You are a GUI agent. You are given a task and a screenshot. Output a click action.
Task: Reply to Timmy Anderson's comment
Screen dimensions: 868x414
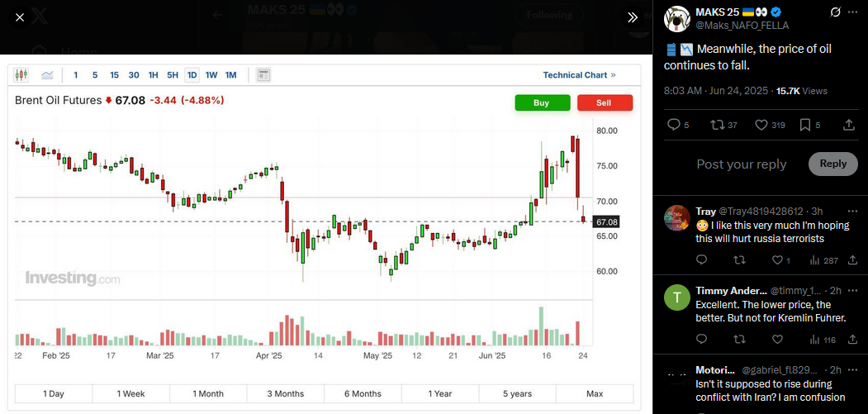point(701,339)
